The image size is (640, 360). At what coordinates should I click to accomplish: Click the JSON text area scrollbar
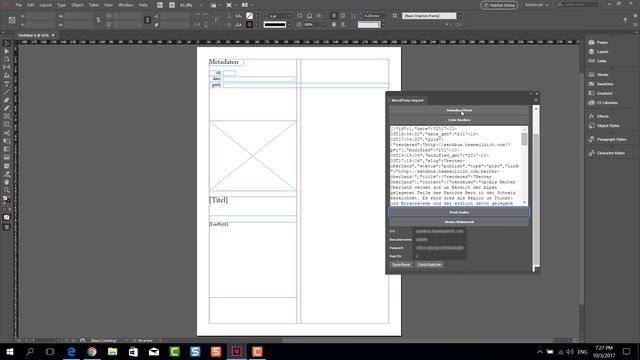pyautogui.click(x=524, y=166)
